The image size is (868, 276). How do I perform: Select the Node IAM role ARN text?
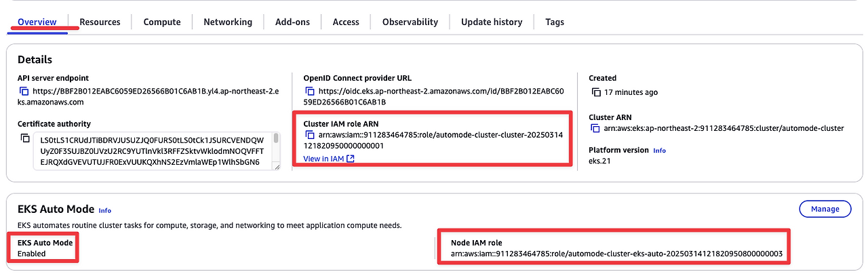[x=617, y=254]
